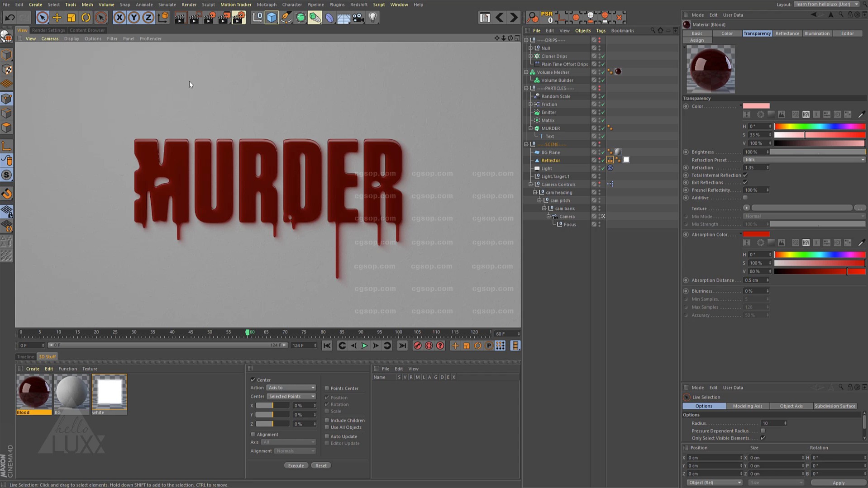Add a Camera object from toolbar
This screenshot has height=488, width=868.
pyautogui.click(x=358, y=18)
